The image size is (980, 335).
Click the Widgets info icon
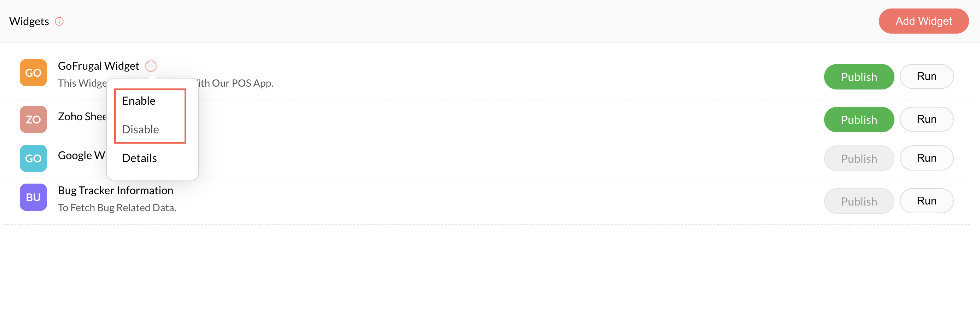[x=59, y=21]
